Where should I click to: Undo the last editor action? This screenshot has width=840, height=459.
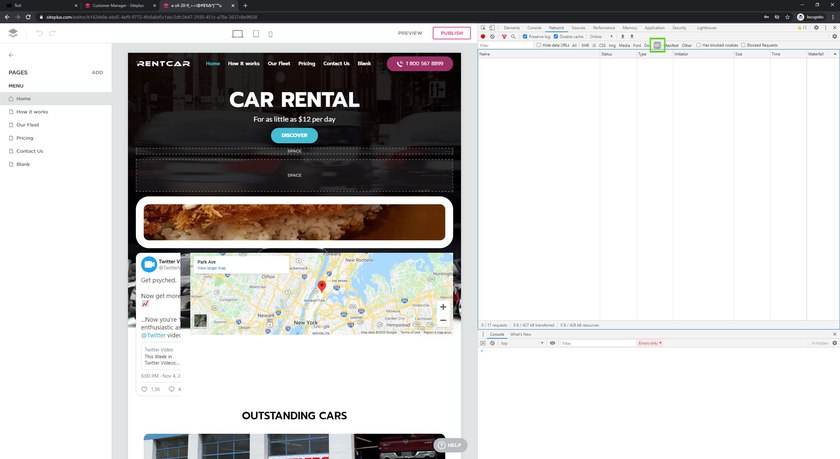[x=39, y=33]
